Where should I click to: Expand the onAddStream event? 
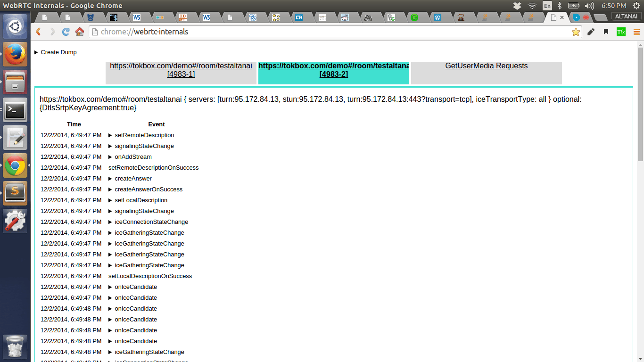pos(130,157)
